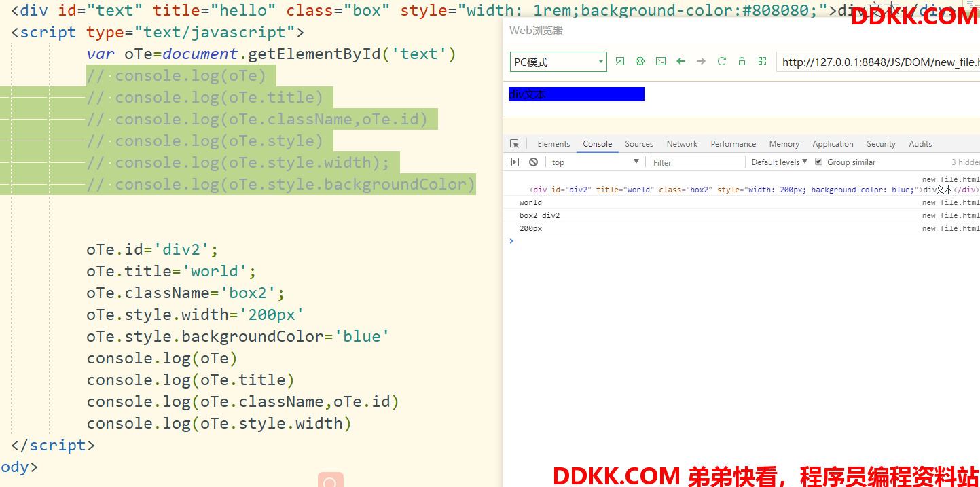Click code line oTe.title='world';

coord(171,271)
